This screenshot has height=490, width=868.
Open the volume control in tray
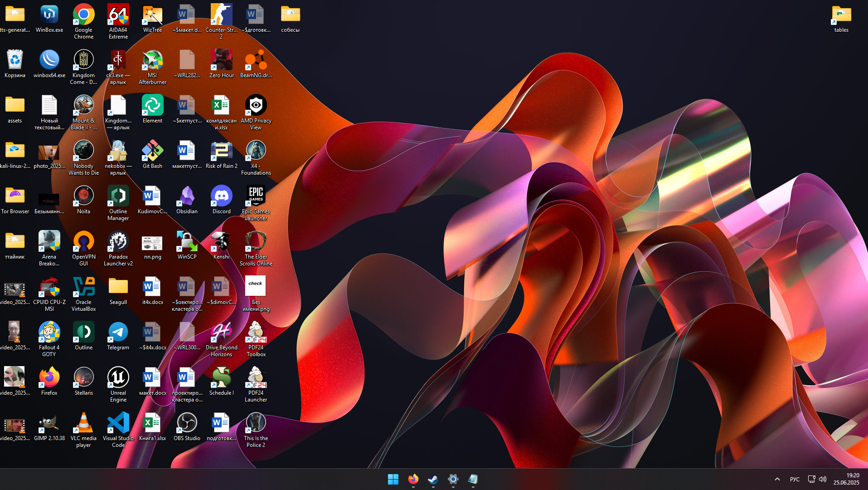pos(823,479)
